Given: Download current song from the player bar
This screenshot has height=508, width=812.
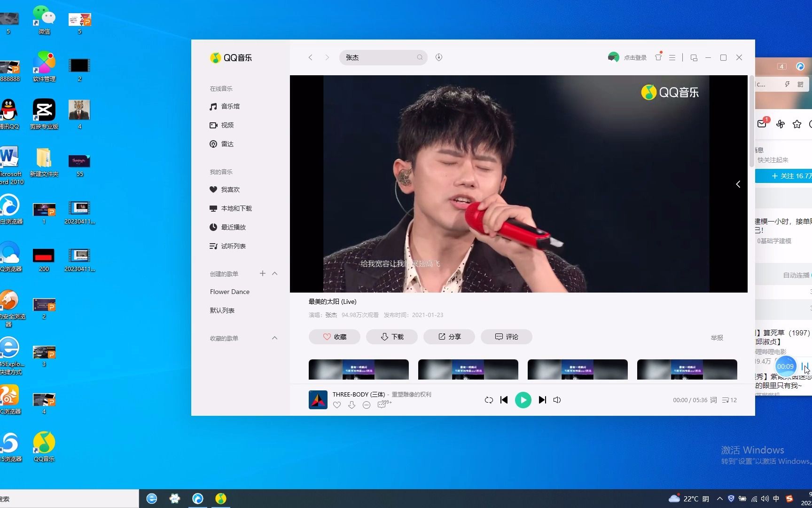Looking at the screenshot, I should [x=351, y=405].
